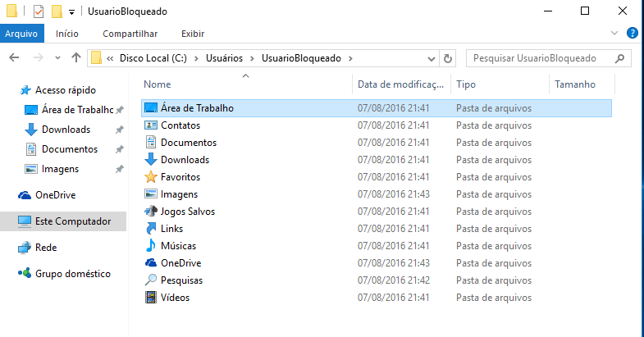
Task: Go back with the left arrow
Action: coord(15,58)
